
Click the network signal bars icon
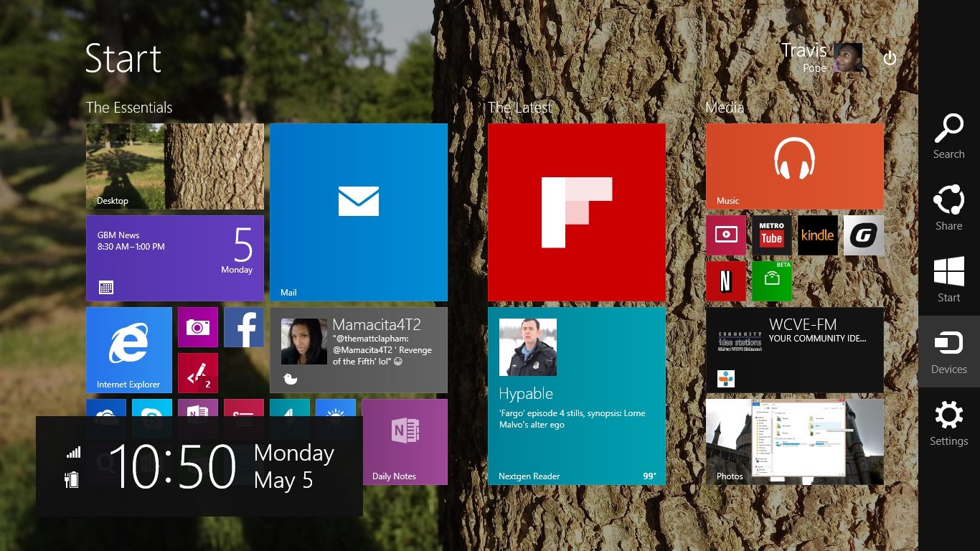point(73,453)
